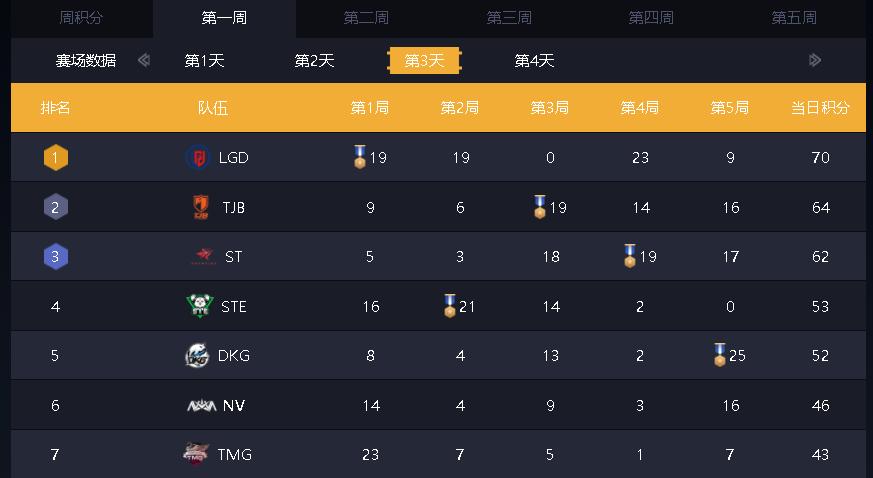This screenshot has height=478, width=873.
Task: Click the medal icon in LGD's row
Action: coord(360,157)
